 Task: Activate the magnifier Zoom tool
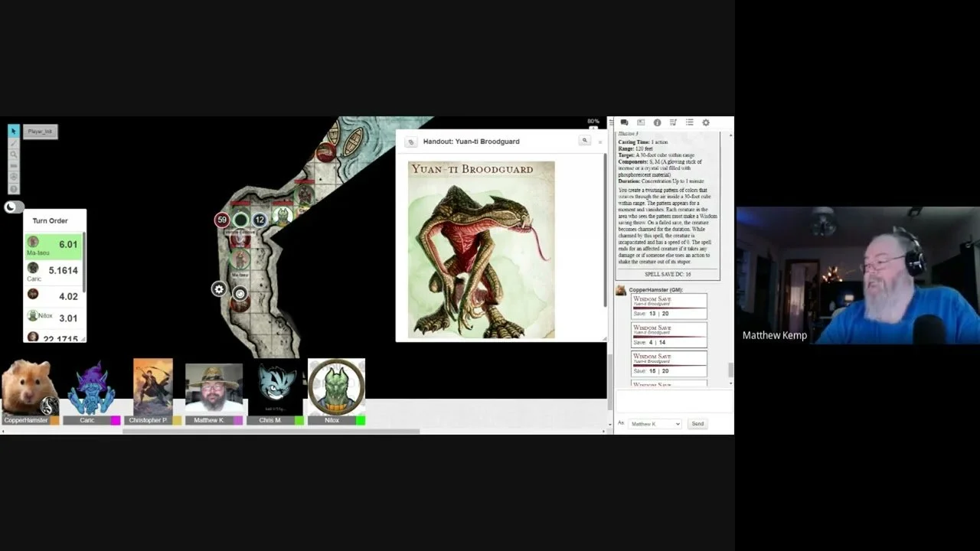point(14,155)
